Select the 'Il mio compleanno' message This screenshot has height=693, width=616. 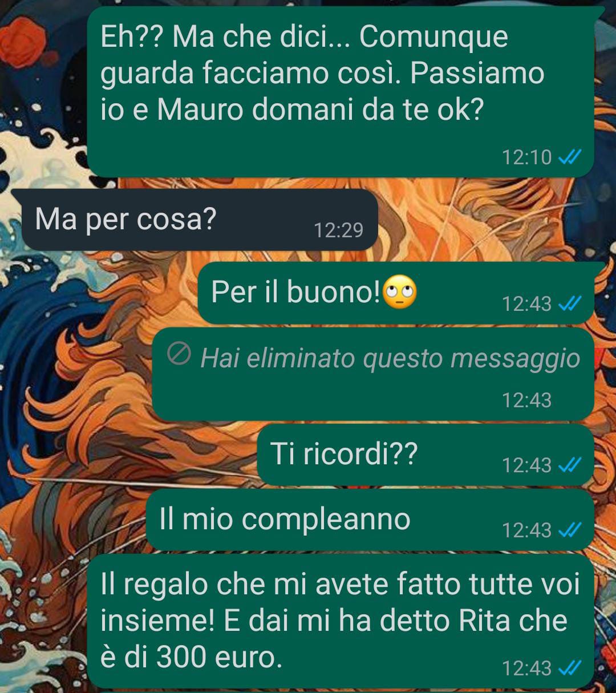(x=370, y=520)
